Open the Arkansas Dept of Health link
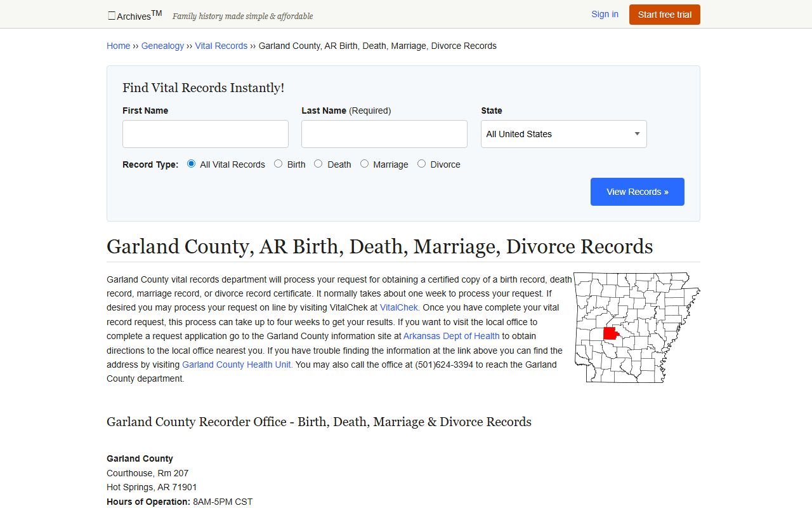This screenshot has height=508, width=812. click(452, 336)
